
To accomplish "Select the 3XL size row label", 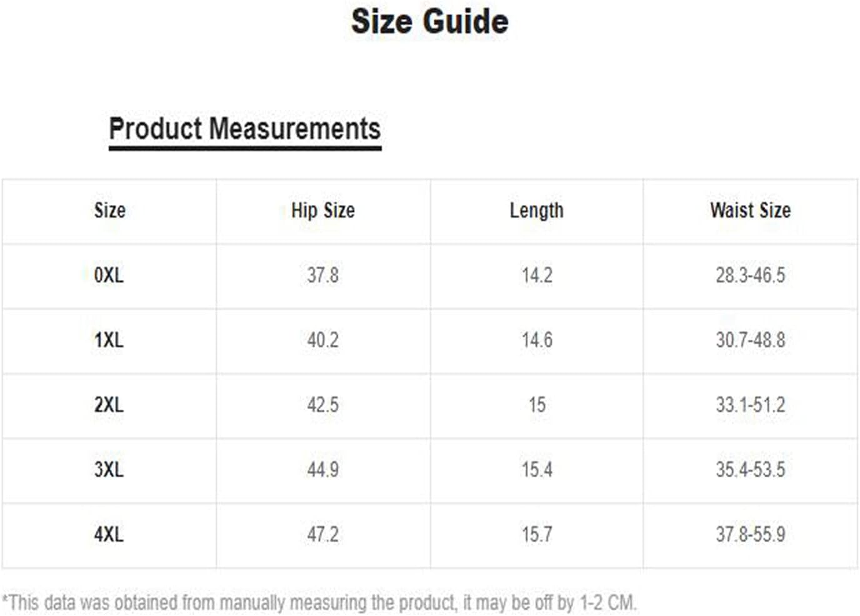I will tap(109, 469).
